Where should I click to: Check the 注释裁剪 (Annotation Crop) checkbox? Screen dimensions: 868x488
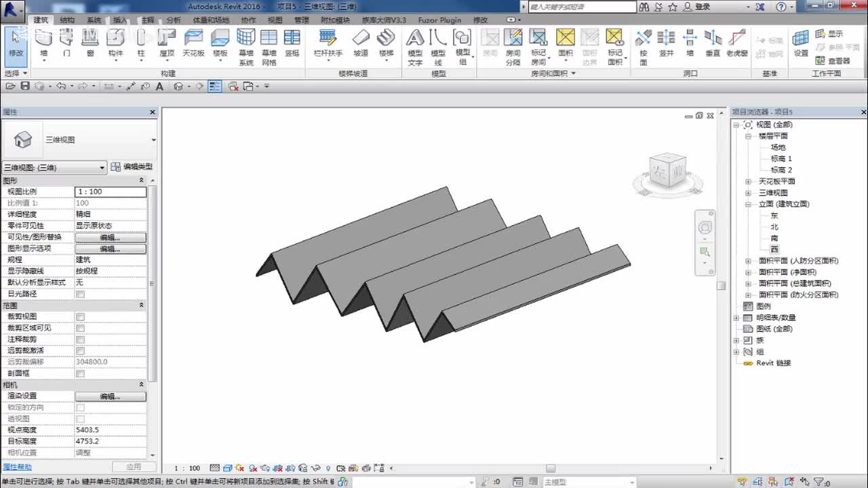coord(81,340)
